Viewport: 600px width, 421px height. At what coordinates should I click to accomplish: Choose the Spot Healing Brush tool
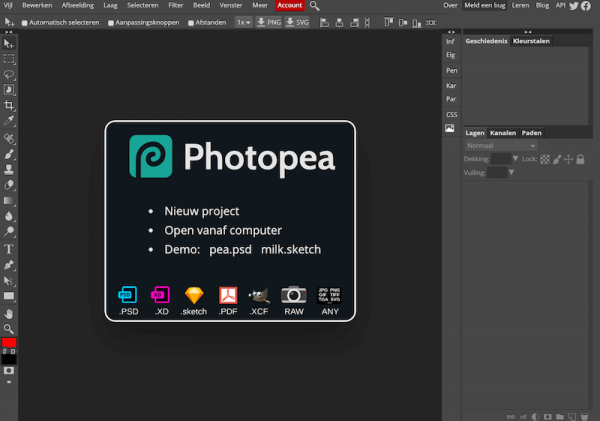(x=8, y=138)
